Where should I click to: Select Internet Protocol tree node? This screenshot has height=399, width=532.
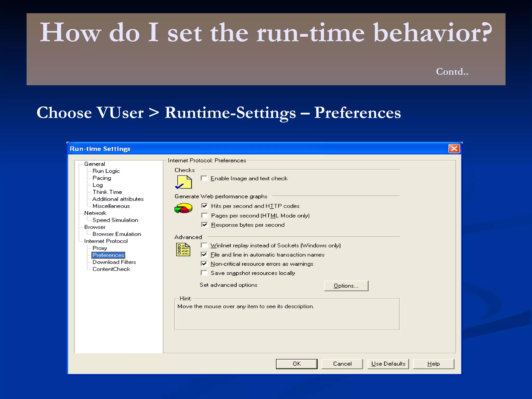coord(106,241)
